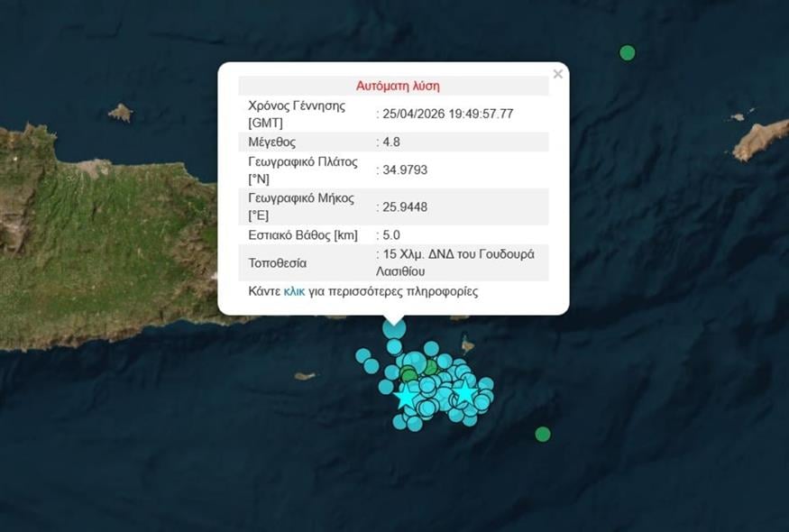Screen dimensions: 789x532
Task: Select the westernmost cyan circle of the cluster
Action: [362, 355]
